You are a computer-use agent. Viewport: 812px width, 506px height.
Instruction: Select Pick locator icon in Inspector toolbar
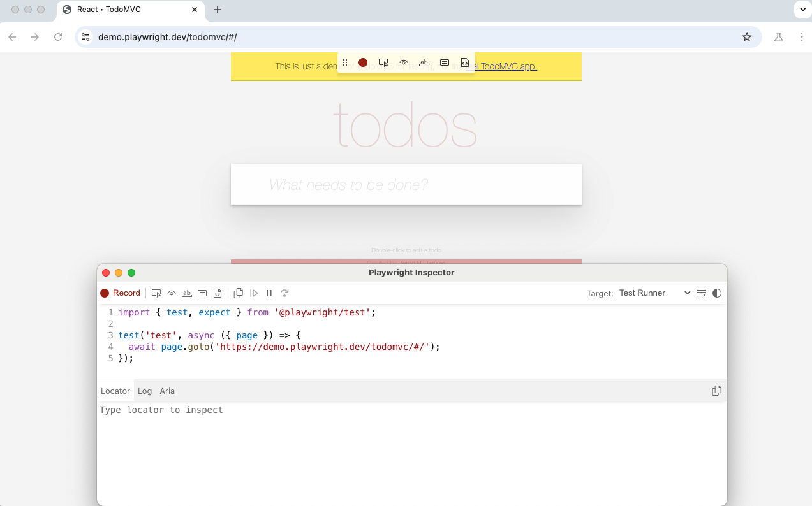(156, 293)
